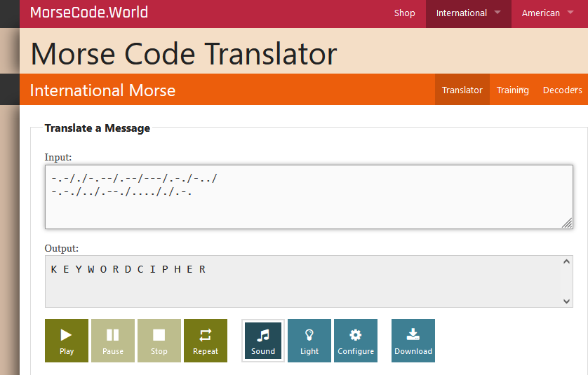Expand the American dropdown menu

pos(547,13)
